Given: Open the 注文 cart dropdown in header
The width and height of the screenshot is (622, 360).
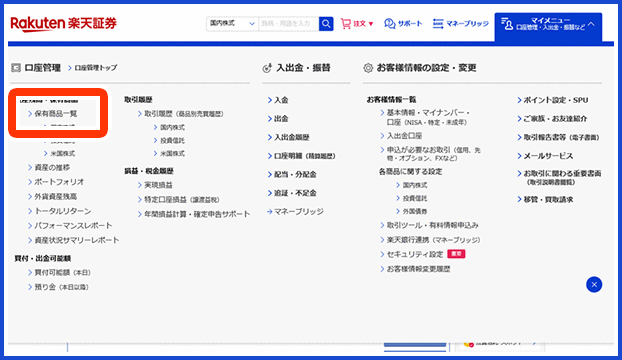Looking at the screenshot, I should 357,24.
